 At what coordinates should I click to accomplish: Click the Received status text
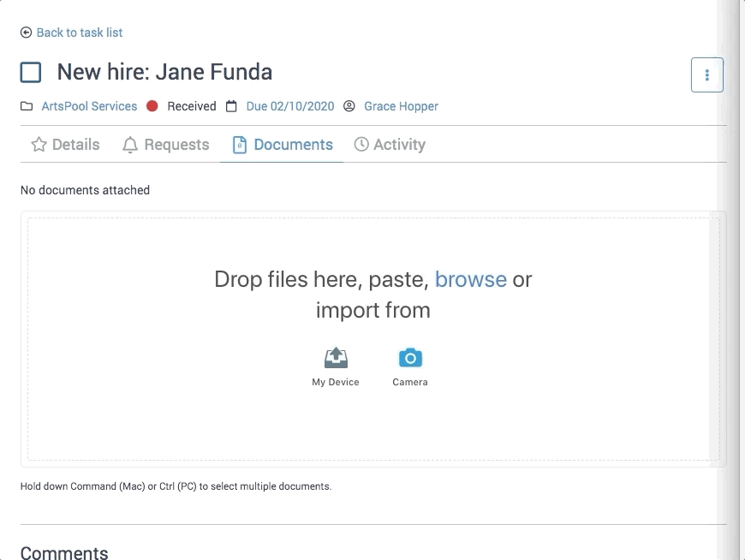(x=192, y=106)
